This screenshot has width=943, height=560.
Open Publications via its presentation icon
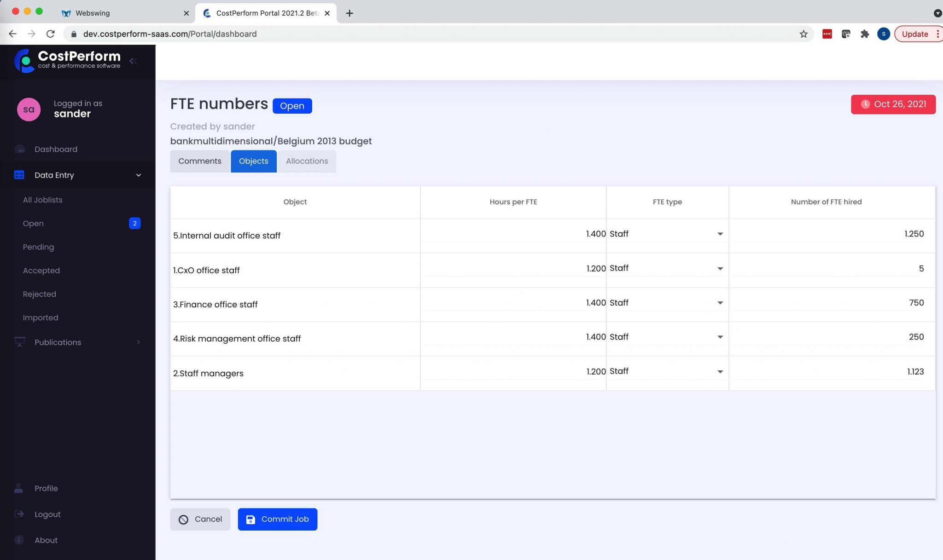click(x=19, y=342)
